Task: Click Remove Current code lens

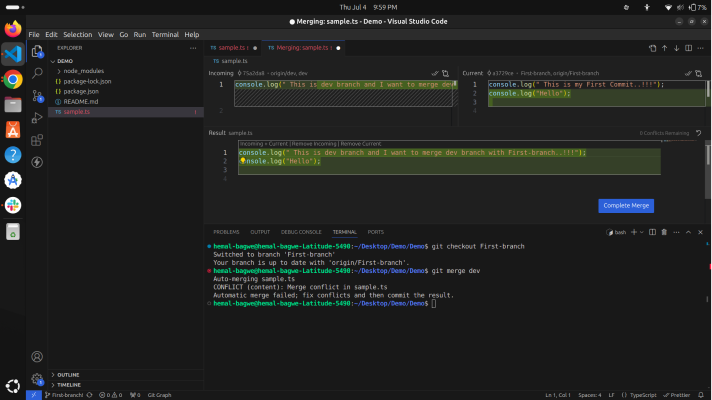Action: pyautogui.click(x=361, y=144)
